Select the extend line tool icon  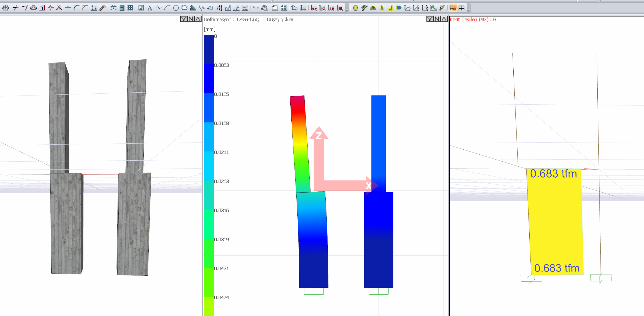25,8
